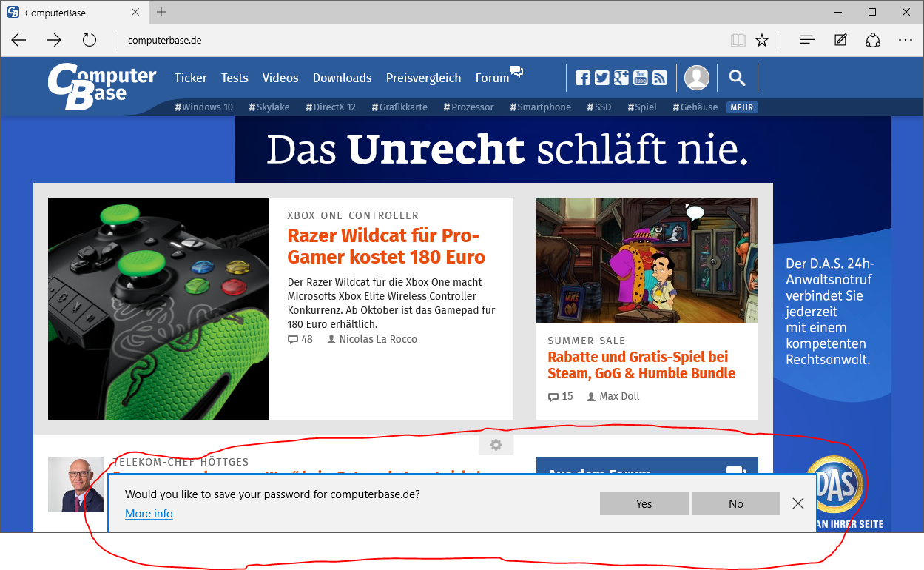Reload the page with the refresh icon
The image size is (924, 570).
(90, 40)
